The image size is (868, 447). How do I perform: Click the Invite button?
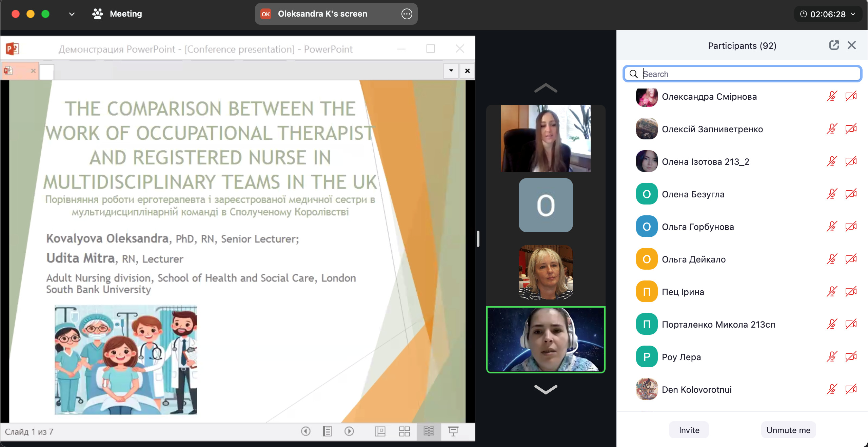click(689, 430)
